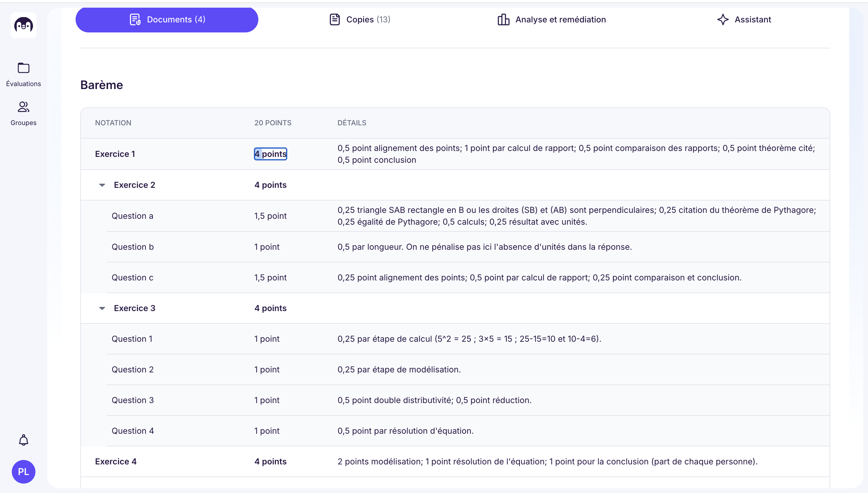Viewport: 868px width, 493px height.
Task: Collapse the Exercice 2 section
Action: pos(102,185)
